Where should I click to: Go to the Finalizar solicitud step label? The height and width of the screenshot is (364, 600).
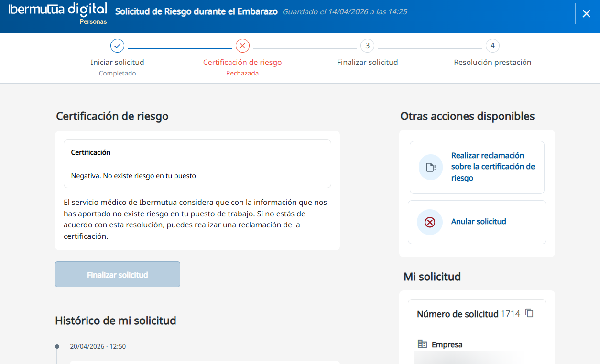coord(367,62)
